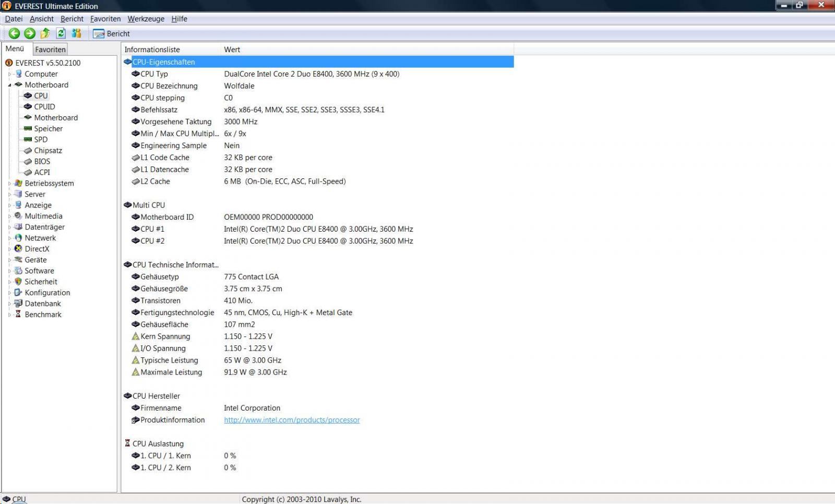Screen dimensions: 835x504
Task: Select the CPUID chip icon
Action: pos(28,106)
